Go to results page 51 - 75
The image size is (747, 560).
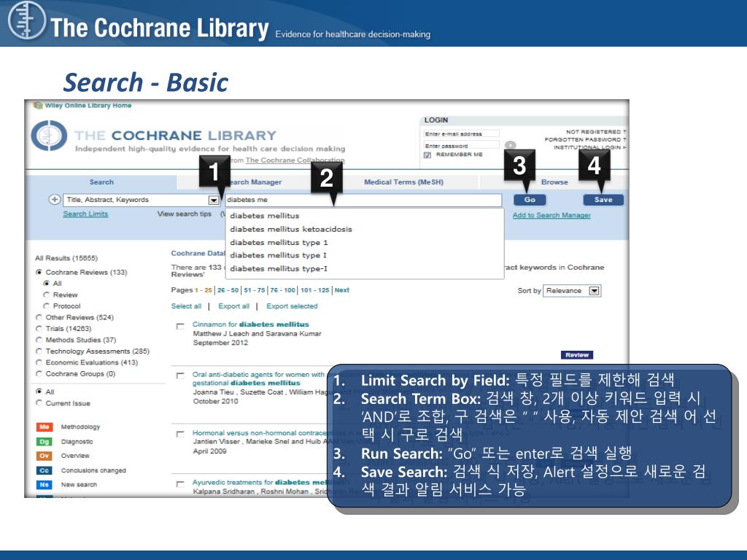click(x=255, y=290)
